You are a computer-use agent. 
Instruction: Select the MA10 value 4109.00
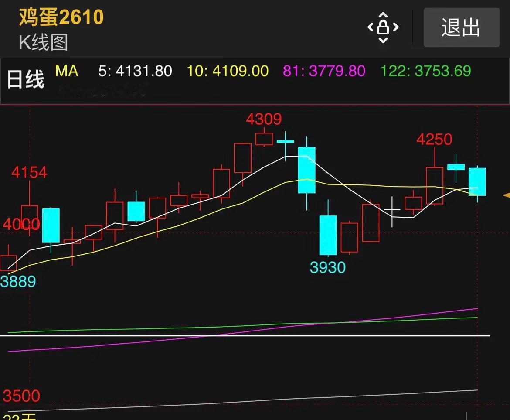tap(228, 71)
